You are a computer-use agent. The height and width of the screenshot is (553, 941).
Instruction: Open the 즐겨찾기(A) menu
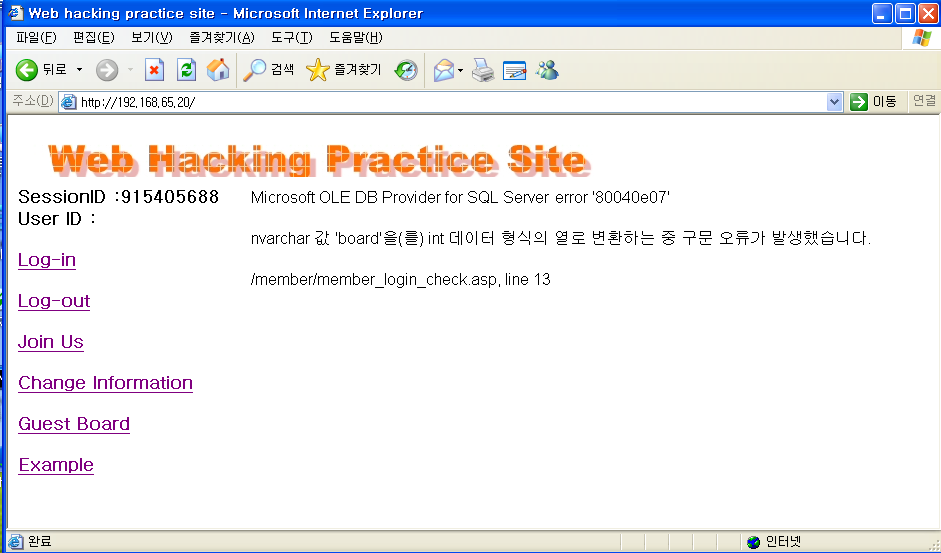click(x=222, y=37)
